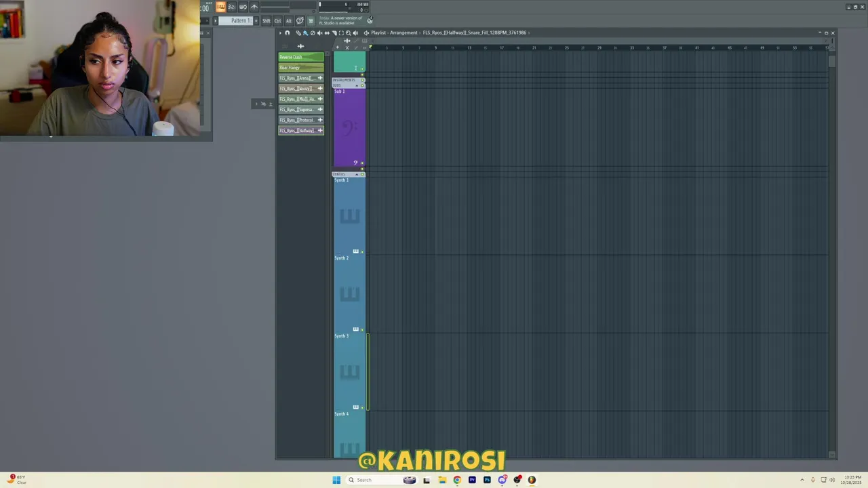Viewport: 868px width, 488px height.
Task: Select the Paint brush tool
Action: point(306,33)
